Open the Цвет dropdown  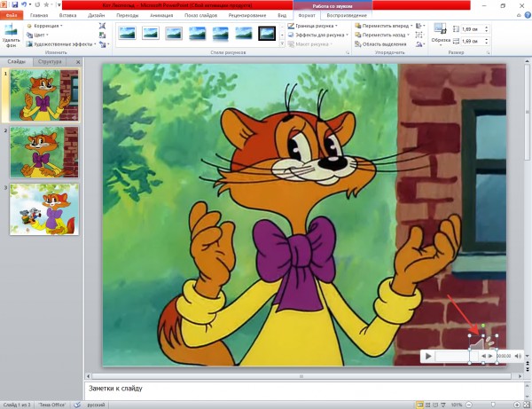pyautogui.click(x=37, y=35)
